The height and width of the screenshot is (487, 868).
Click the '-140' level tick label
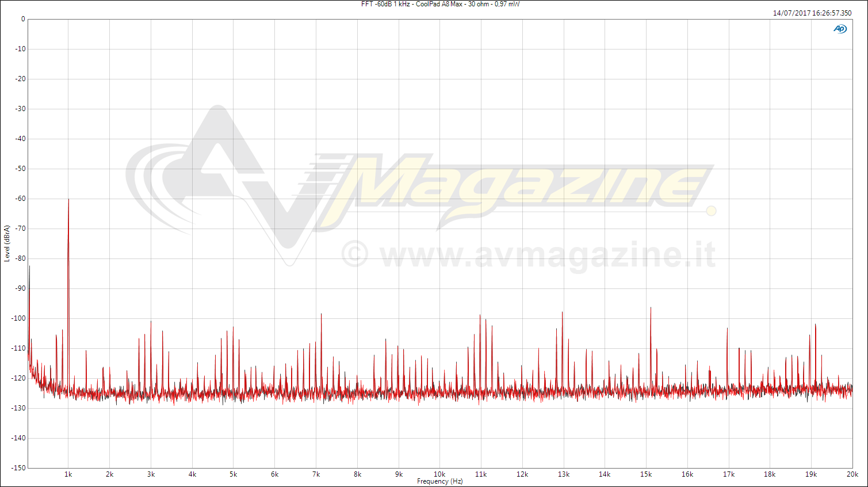coord(19,438)
